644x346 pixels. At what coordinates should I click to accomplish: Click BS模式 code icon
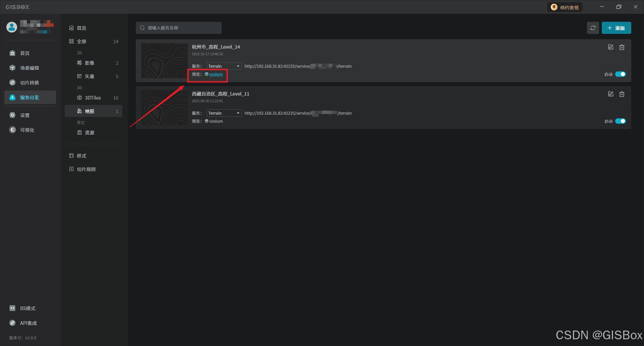[x=12, y=308]
